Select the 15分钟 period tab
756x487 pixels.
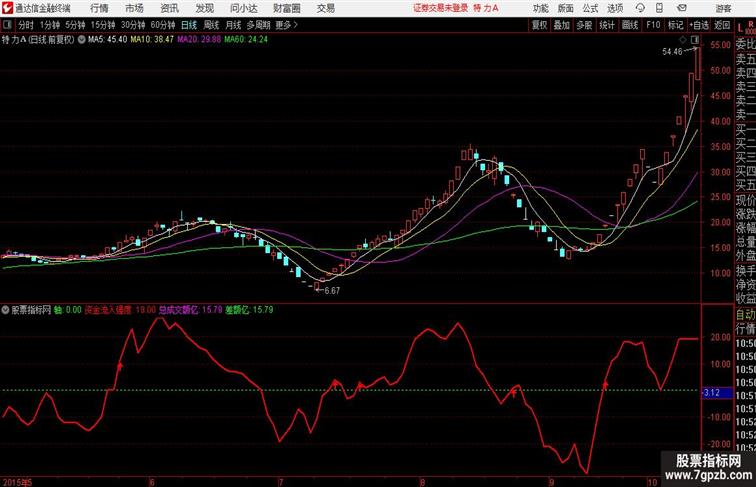[x=103, y=25]
